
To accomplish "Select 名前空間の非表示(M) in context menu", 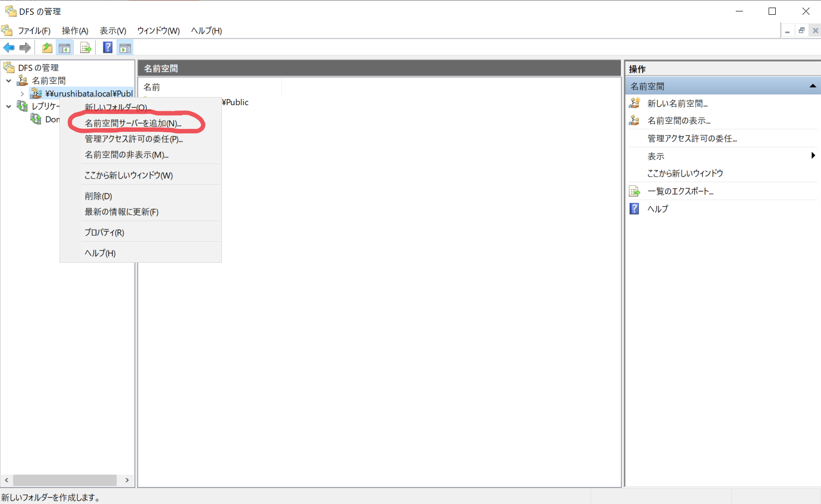I will [140, 155].
